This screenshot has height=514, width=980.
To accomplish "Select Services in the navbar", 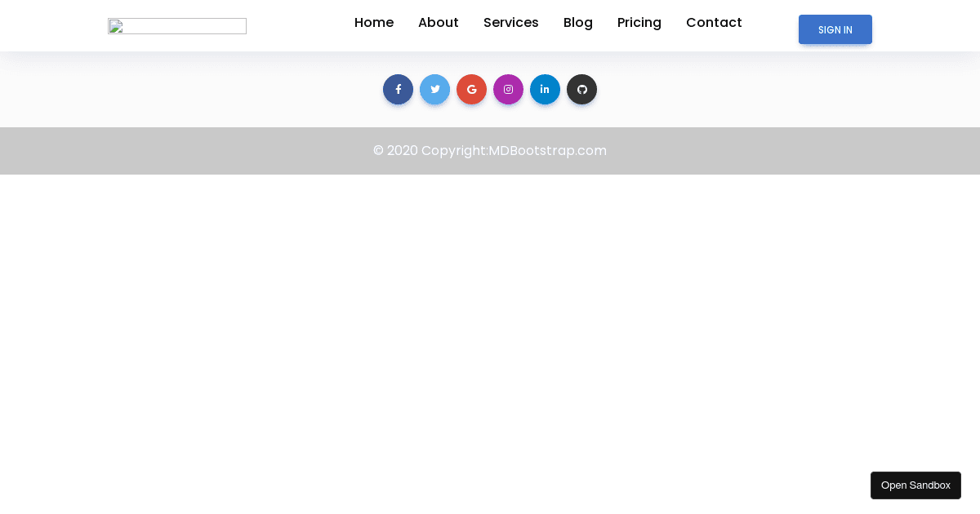I will pyautogui.click(x=511, y=23).
